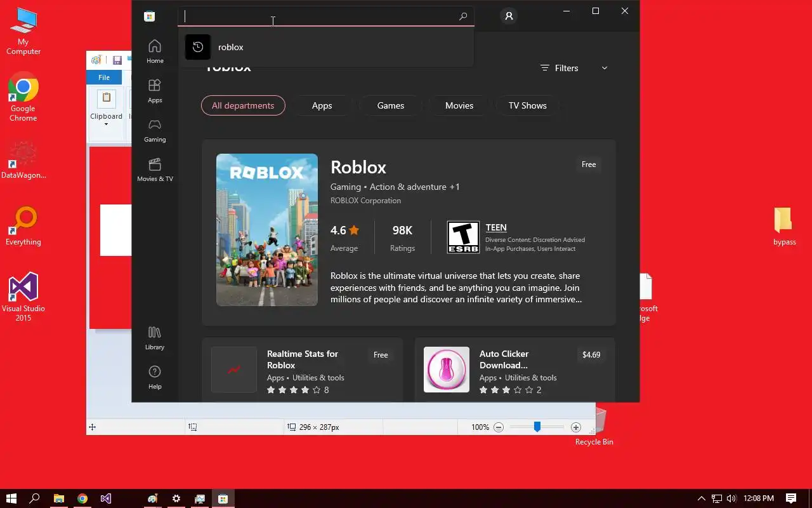Expand the Filters dropdown
This screenshot has height=508, width=812.
click(574, 68)
